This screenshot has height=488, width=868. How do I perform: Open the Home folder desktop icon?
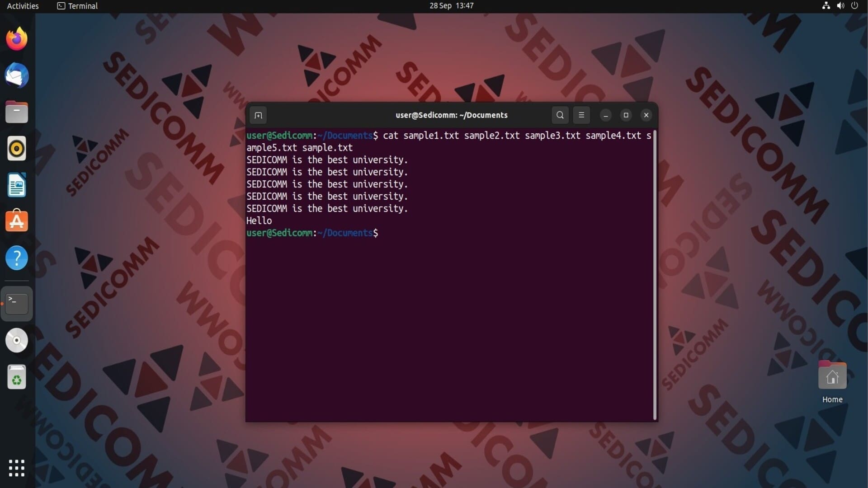point(832,375)
